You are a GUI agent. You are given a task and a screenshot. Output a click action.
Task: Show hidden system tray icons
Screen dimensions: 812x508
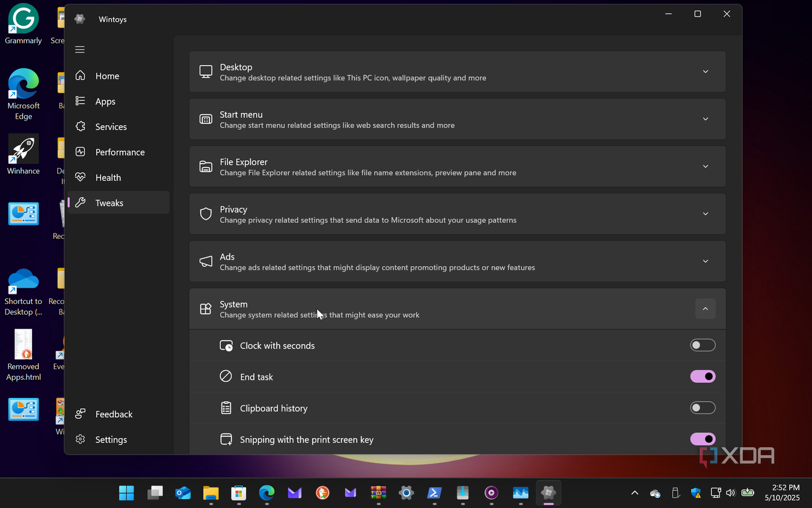[x=635, y=493]
